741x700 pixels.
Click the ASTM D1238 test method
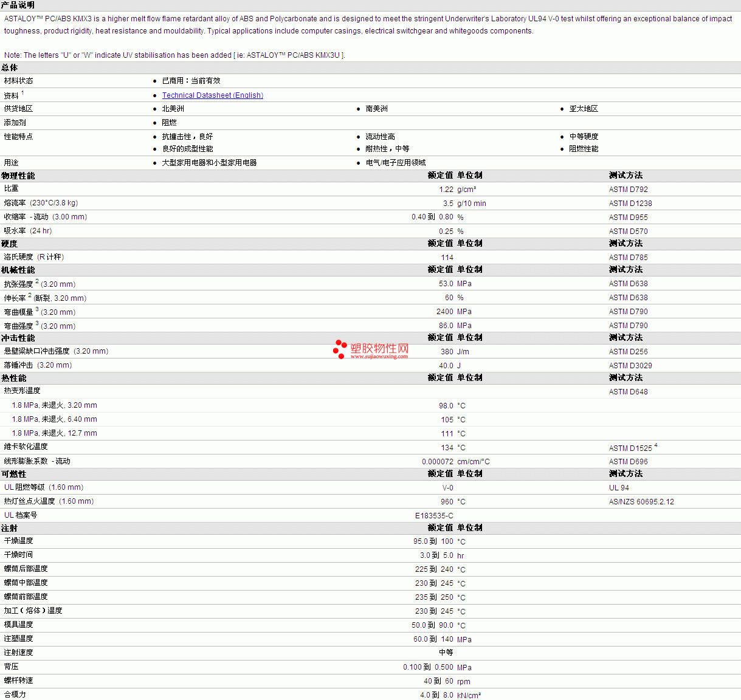(630, 204)
